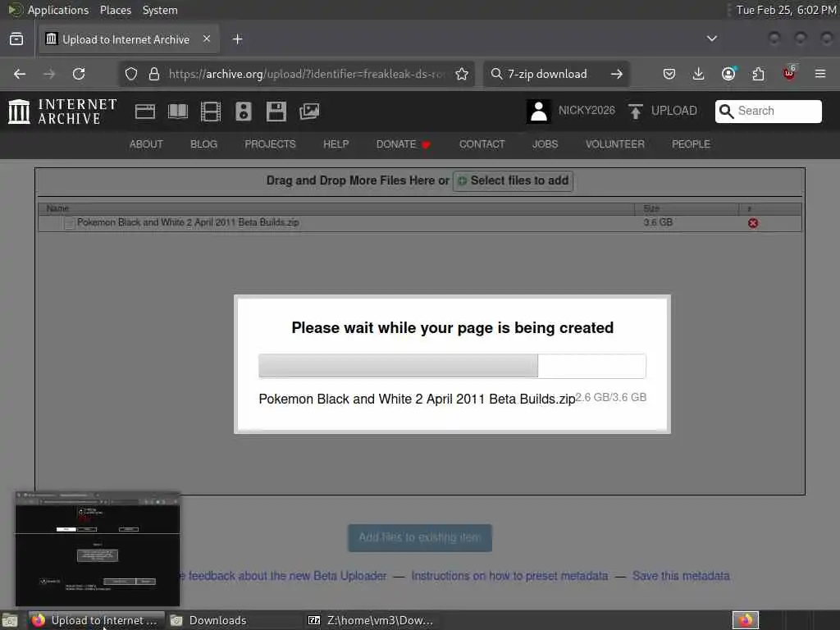Open the System menu
Screen dimensions: 840x630
[x=160, y=10]
